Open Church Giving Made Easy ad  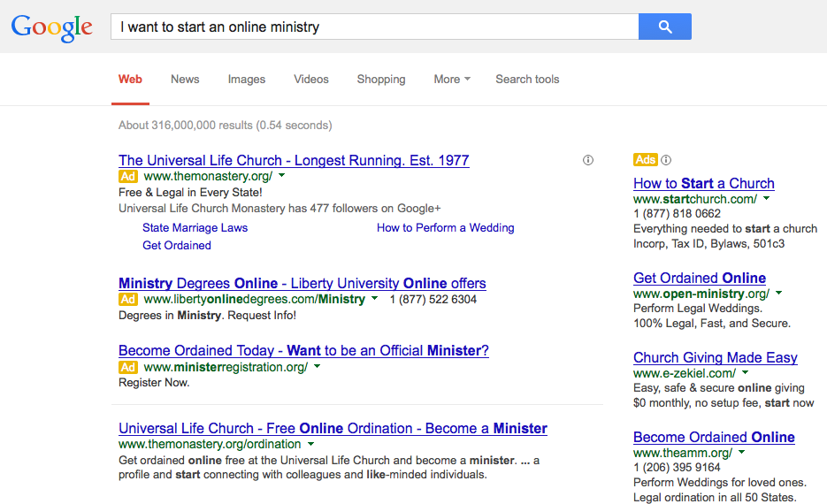(x=716, y=357)
